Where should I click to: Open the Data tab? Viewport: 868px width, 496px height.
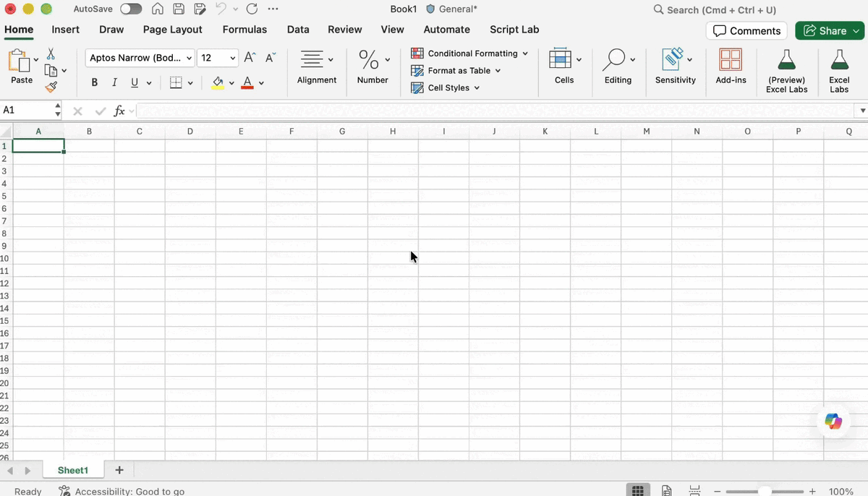point(298,30)
